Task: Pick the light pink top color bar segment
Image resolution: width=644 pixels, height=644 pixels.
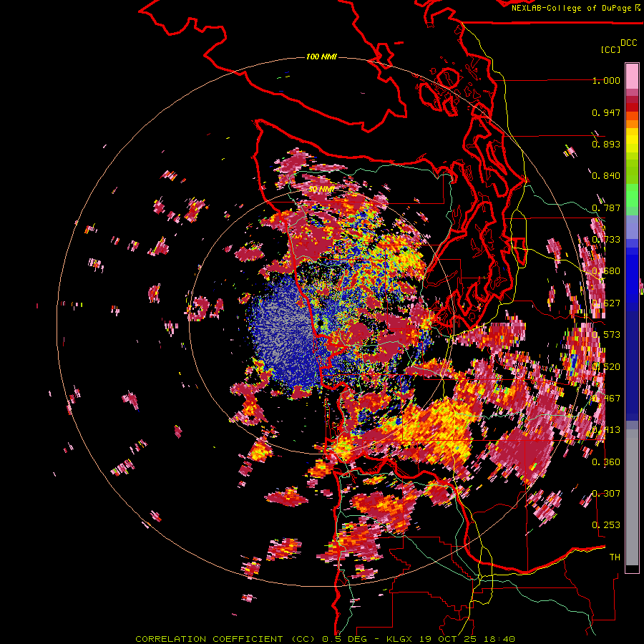Action: click(x=632, y=76)
